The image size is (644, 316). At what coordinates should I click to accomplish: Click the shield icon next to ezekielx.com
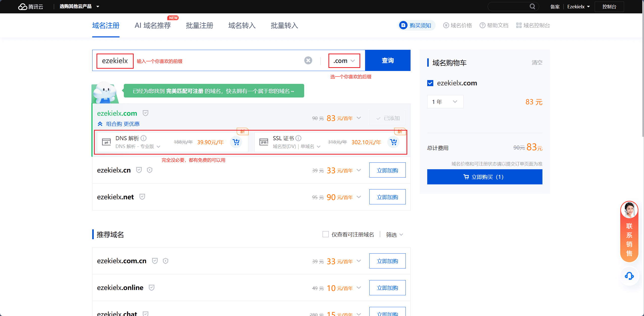[146, 113]
